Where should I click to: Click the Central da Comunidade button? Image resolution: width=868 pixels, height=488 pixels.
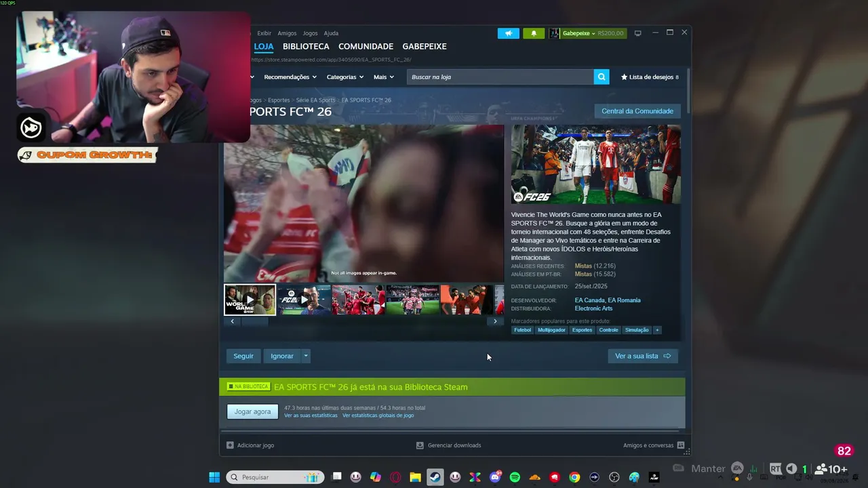click(x=637, y=111)
